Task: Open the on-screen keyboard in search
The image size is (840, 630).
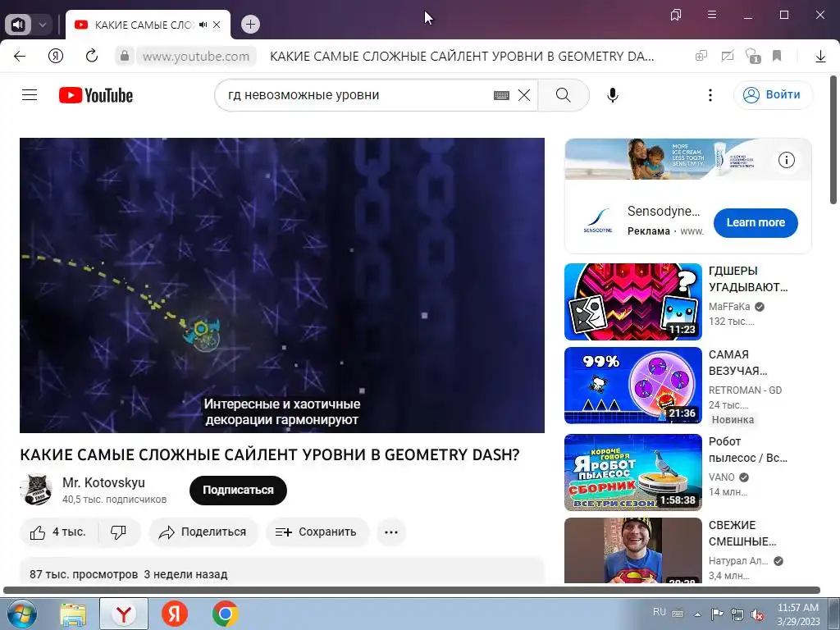Action: coord(501,95)
